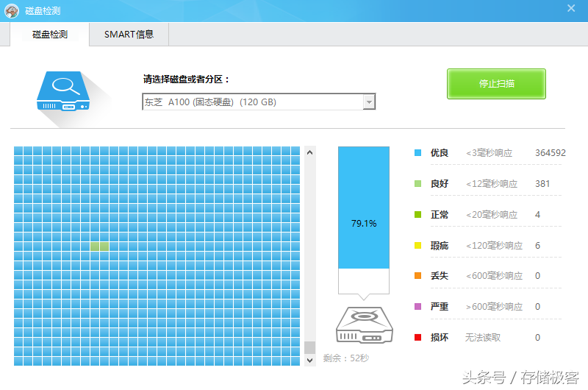
Task: Click the red 损坏 legend square
Action: pyautogui.click(x=417, y=337)
